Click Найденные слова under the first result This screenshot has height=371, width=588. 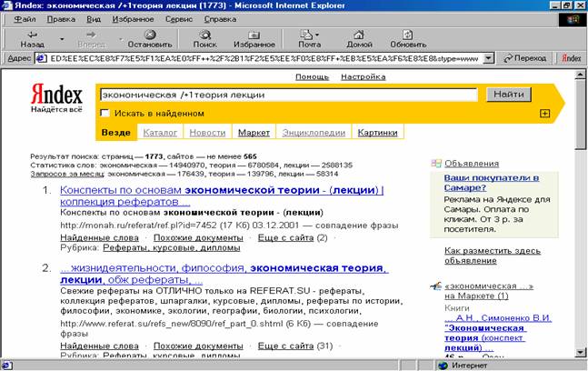99,238
